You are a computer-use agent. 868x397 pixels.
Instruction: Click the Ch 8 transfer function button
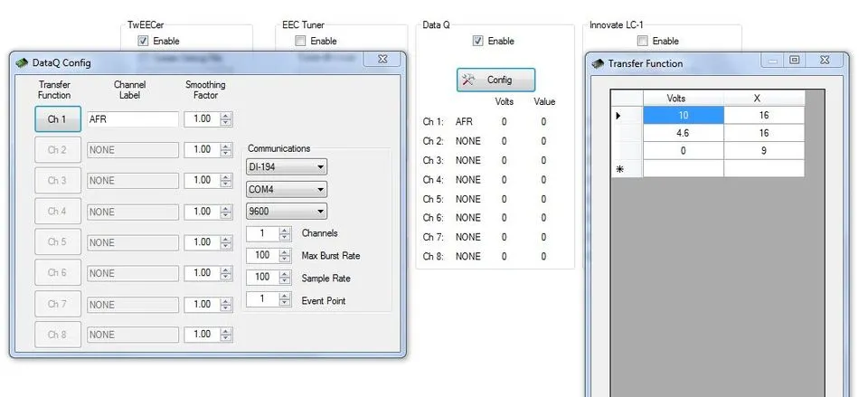click(x=58, y=335)
